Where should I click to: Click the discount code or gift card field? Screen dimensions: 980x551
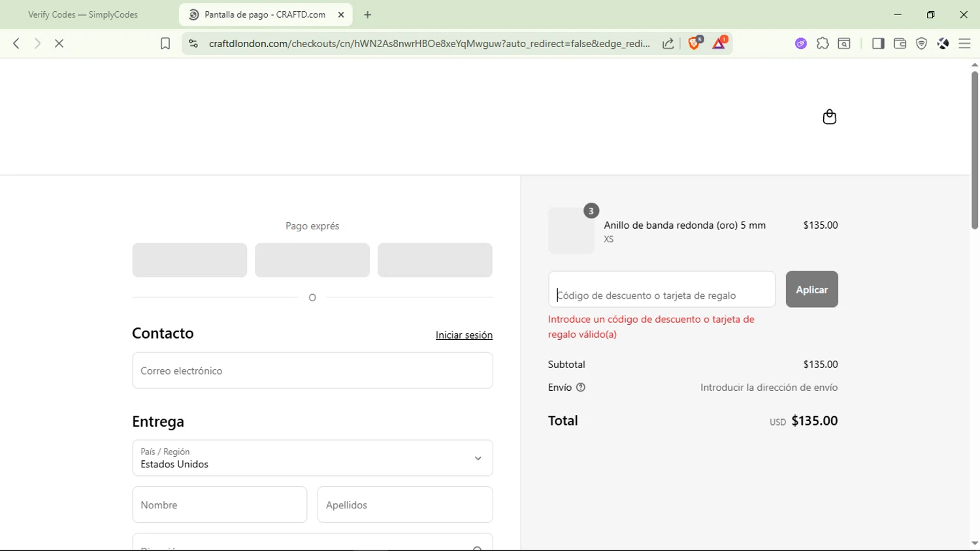[662, 290]
